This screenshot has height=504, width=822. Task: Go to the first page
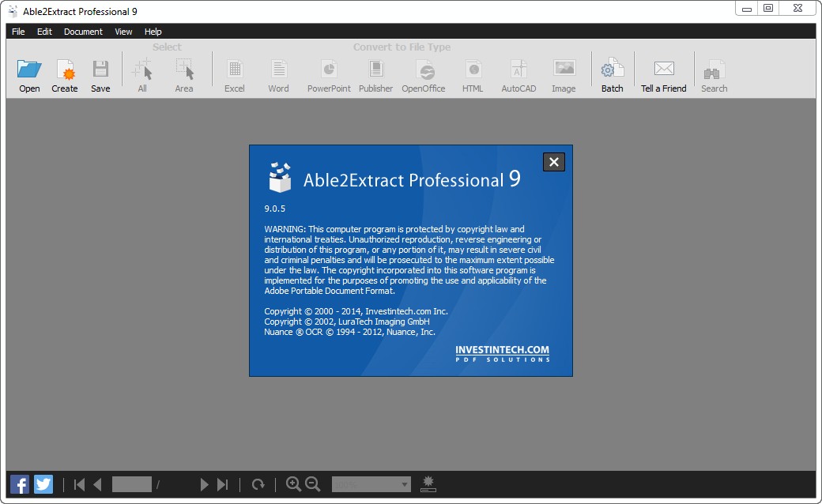[x=79, y=484]
